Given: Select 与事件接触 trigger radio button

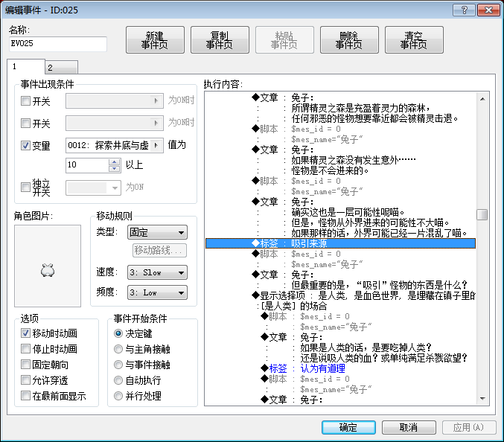Looking at the screenshot, I should [118, 365].
